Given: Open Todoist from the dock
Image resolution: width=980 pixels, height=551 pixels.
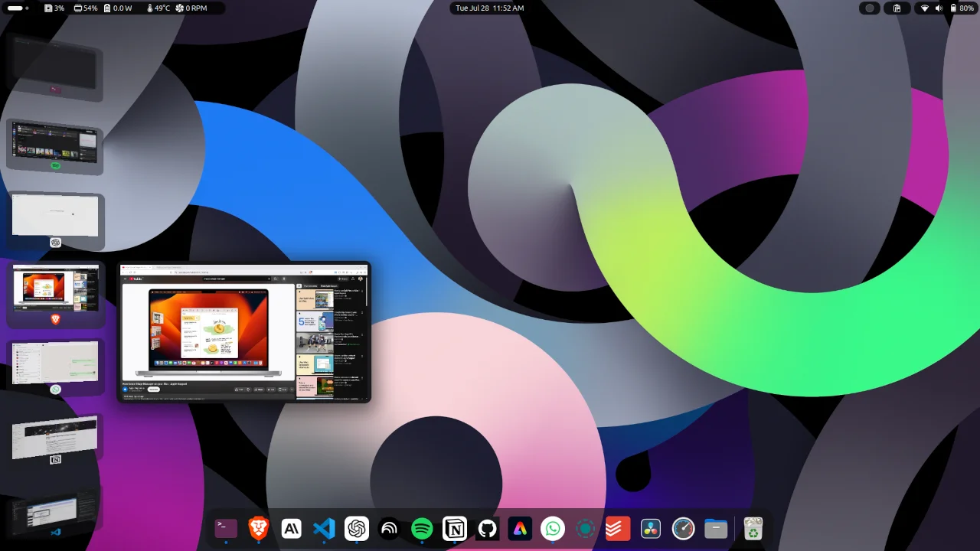Looking at the screenshot, I should click(x=618, y=528).
